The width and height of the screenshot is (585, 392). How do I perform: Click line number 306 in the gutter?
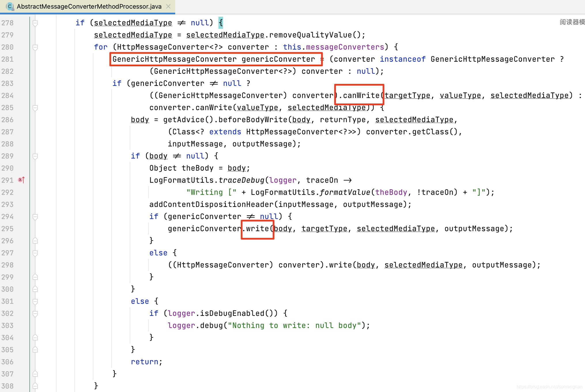click(x=7, y=362)
